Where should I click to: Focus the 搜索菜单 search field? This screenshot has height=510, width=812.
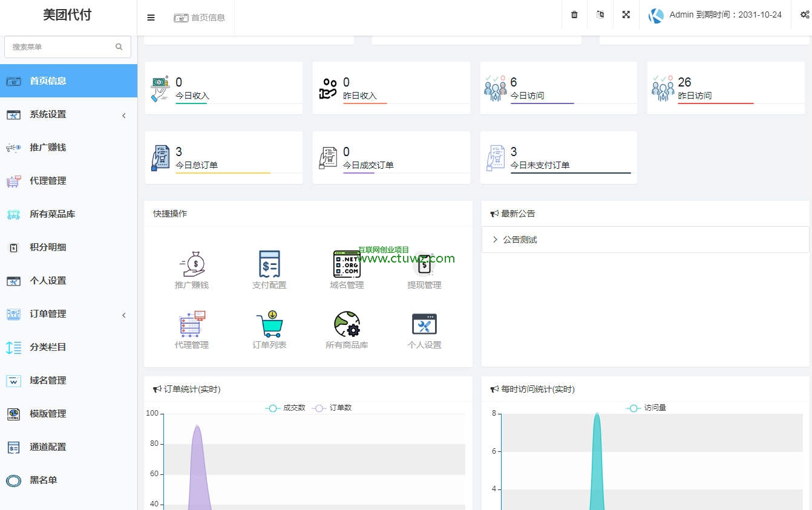(68, 47)
